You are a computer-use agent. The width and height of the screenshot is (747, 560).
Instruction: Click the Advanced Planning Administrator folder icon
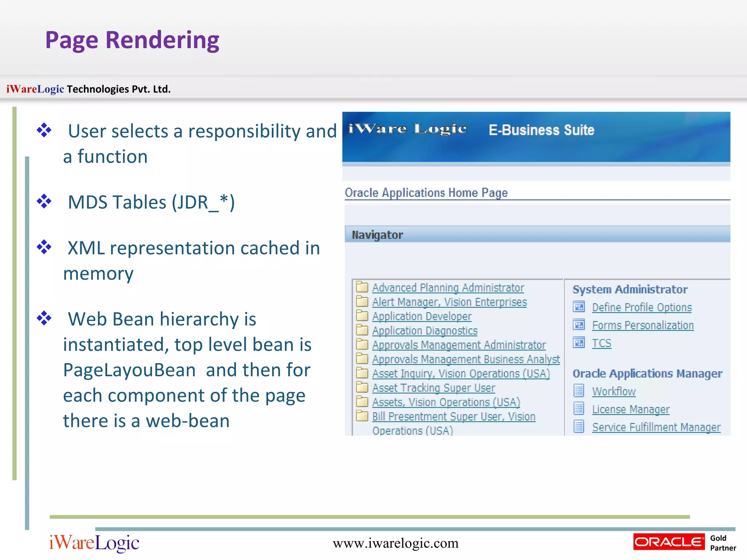pos(362,287)
